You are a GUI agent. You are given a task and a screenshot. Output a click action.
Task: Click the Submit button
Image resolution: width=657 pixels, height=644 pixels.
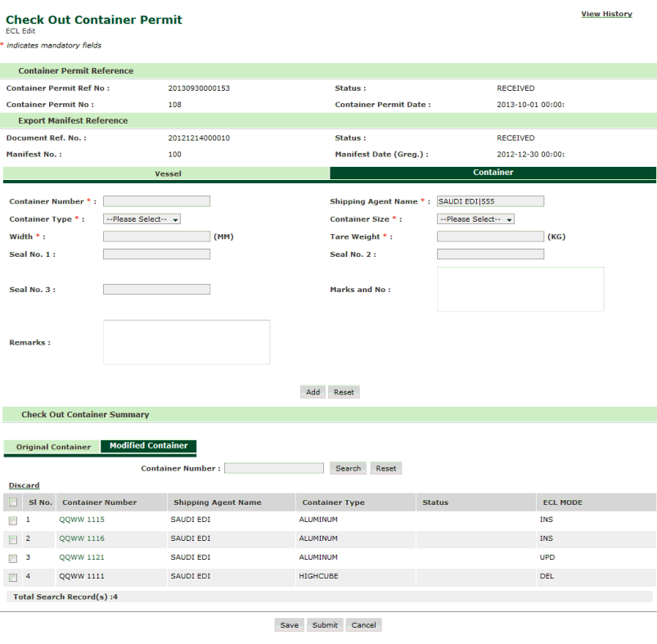324,625
